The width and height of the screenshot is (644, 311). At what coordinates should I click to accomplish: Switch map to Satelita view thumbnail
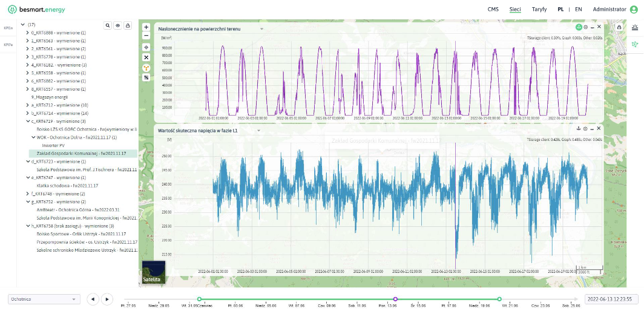pos(154,272)
